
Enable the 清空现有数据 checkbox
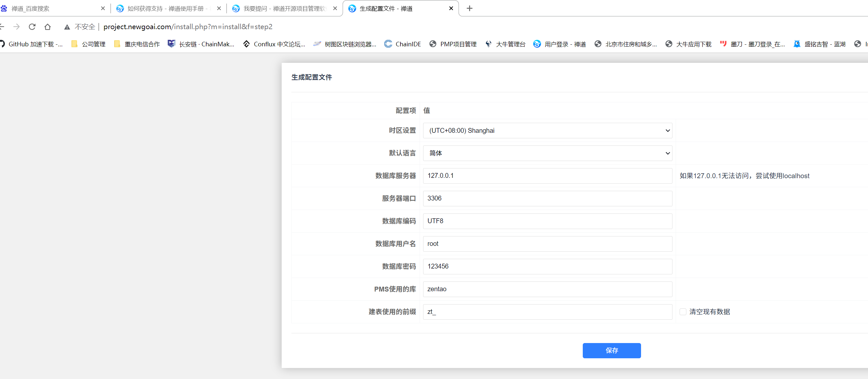point(683,312)
